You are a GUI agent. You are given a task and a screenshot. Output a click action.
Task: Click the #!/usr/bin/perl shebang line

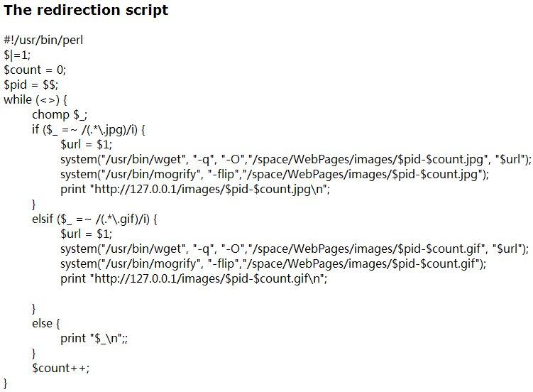43,40
